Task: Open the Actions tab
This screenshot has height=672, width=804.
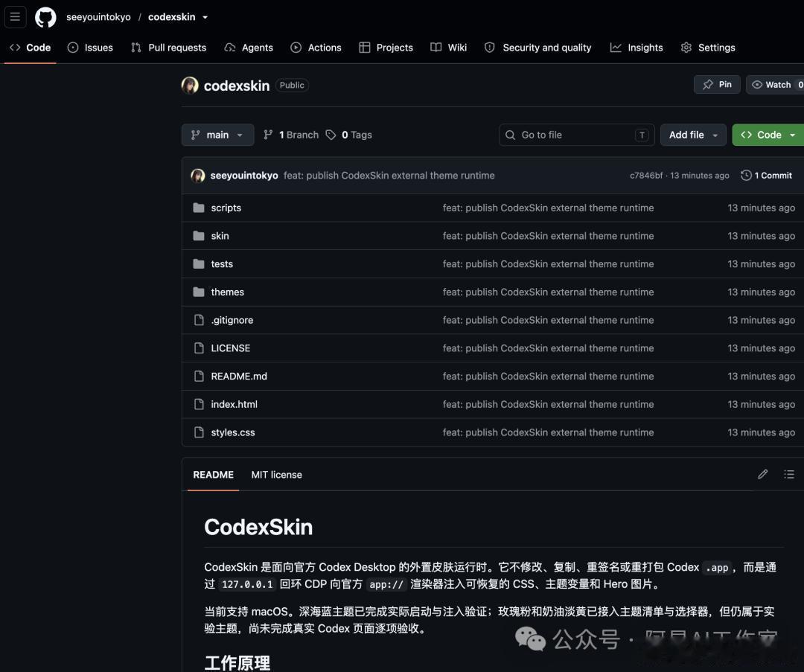Action: [x=316, y=48]
